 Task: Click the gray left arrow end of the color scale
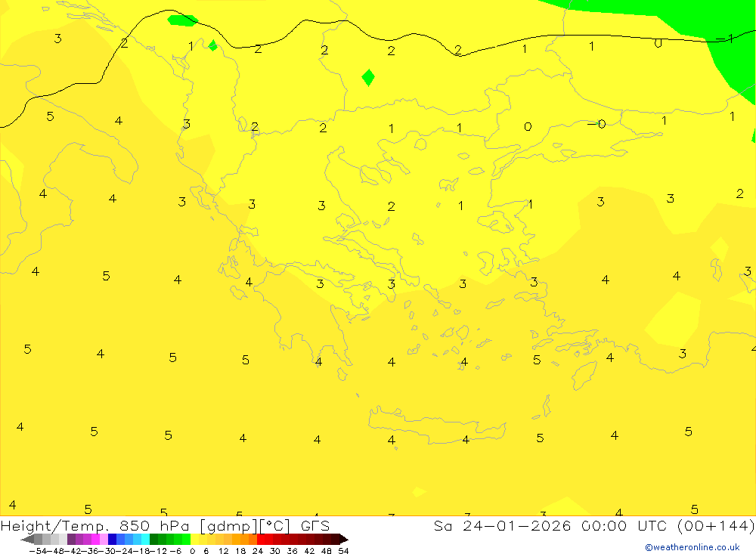[x=28, y=539]
